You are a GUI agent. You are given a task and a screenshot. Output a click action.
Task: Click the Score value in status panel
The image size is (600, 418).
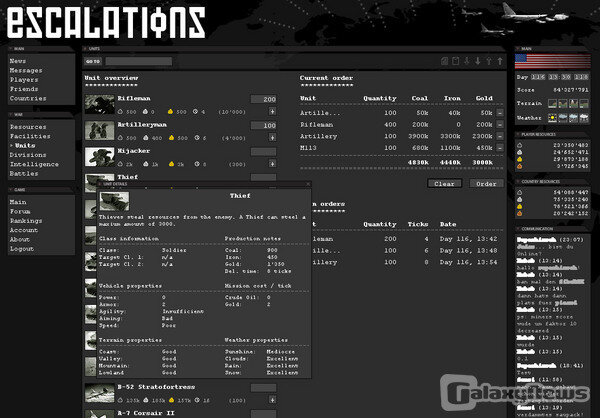[x=571, y=90]
